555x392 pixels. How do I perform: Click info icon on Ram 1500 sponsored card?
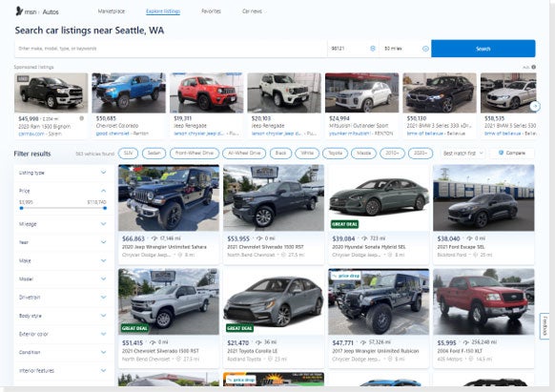point(82,118)
